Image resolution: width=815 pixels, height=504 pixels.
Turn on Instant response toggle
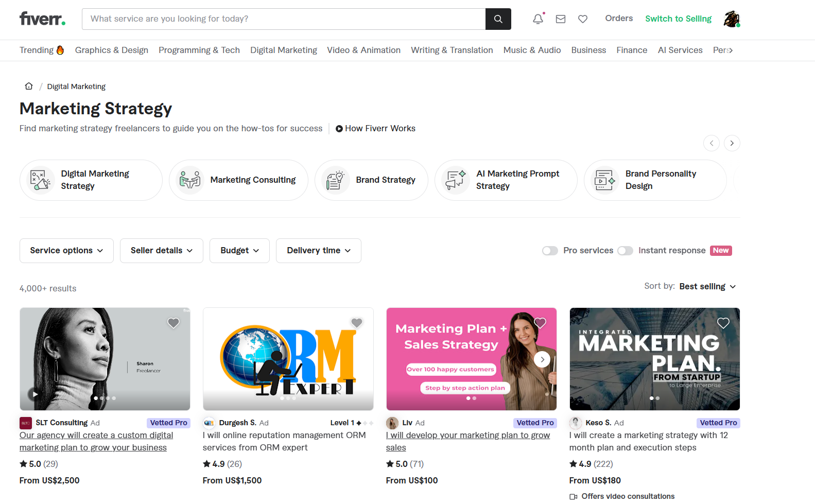[625, 251]
